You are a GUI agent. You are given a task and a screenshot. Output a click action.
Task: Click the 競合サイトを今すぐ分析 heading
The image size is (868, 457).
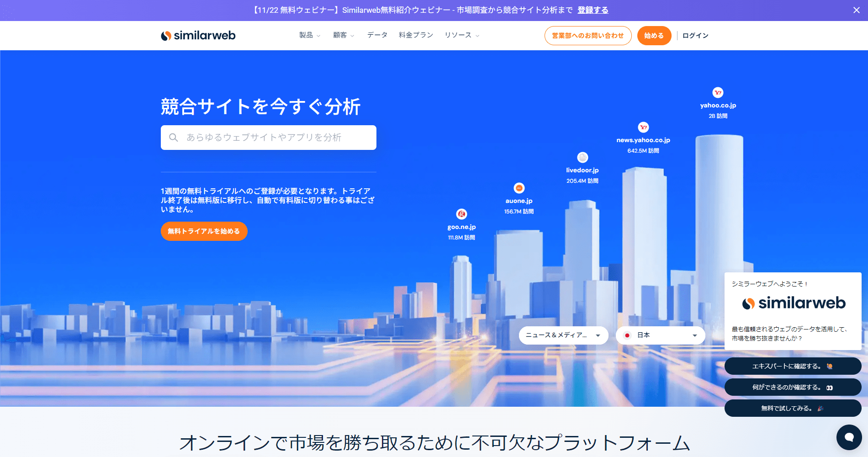point(261,107)
